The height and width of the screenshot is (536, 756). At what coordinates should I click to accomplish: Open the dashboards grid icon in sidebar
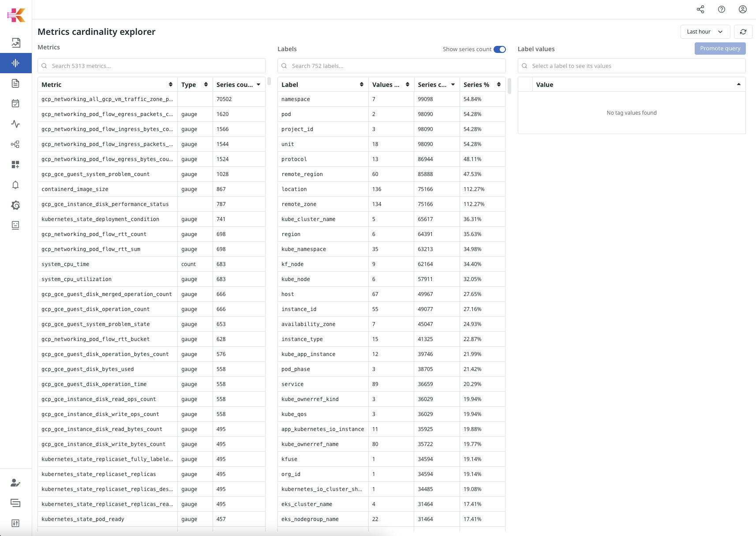(x=15, y=165)
